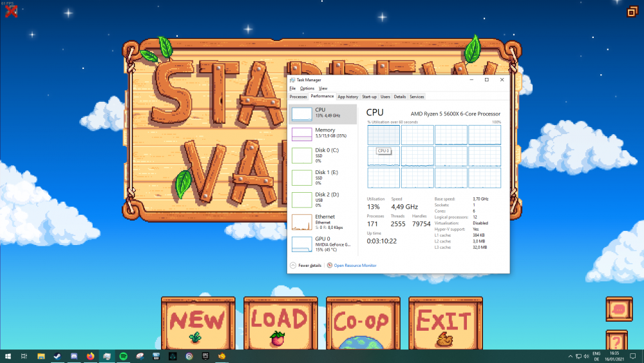Image resolution: width=644 pixels, height=363 pixels.
Task: Click the Stardew Valley chicken taskbar icon
Action: click(222, 356)
